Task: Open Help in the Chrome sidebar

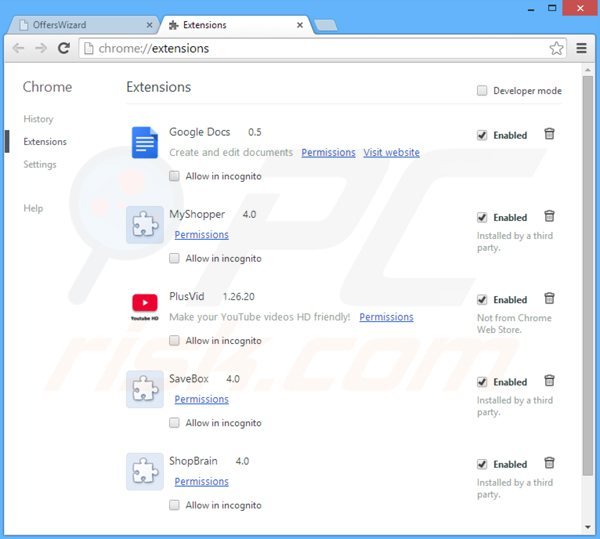Action: (x=33, y=208)
